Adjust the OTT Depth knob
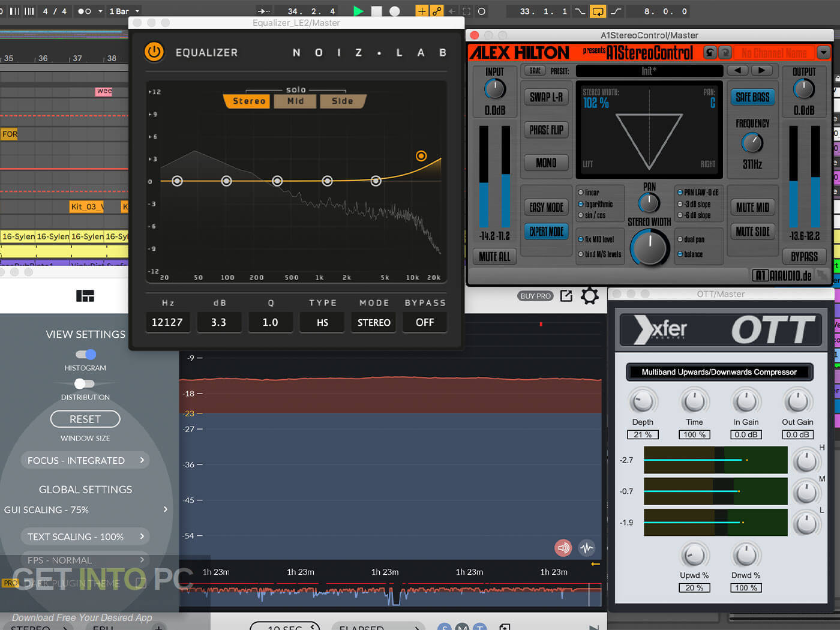This screenshot has width=840, height=630. pos(642,401)
